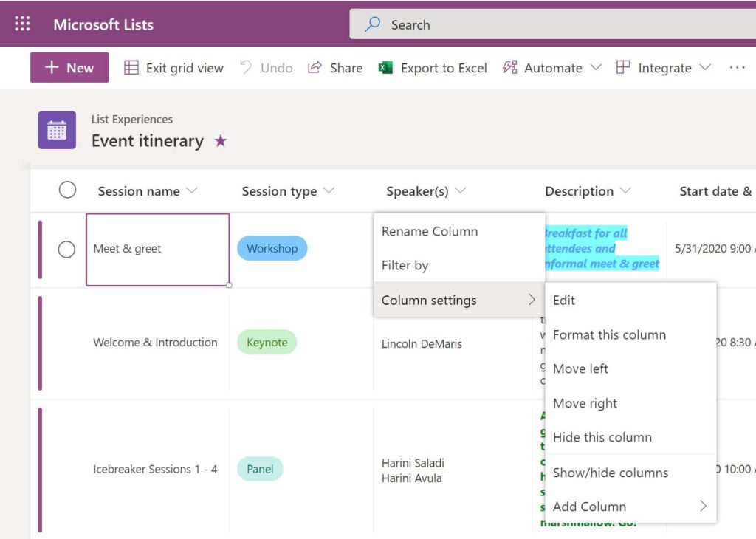
Task: Open the ellipsis for more commands
Action: pyautogui.click(x=738, y=67)
